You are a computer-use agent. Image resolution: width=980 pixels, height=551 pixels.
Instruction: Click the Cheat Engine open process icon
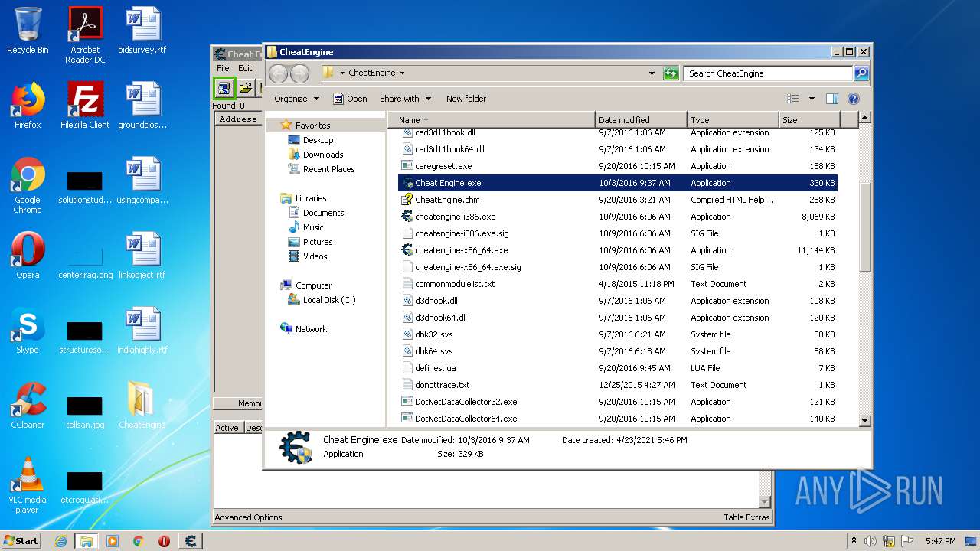(224, 88)
